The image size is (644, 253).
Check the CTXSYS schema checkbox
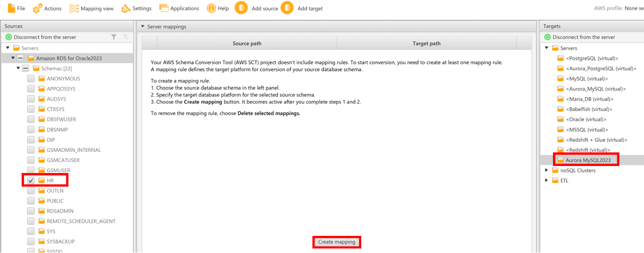[x=31, y=109]
